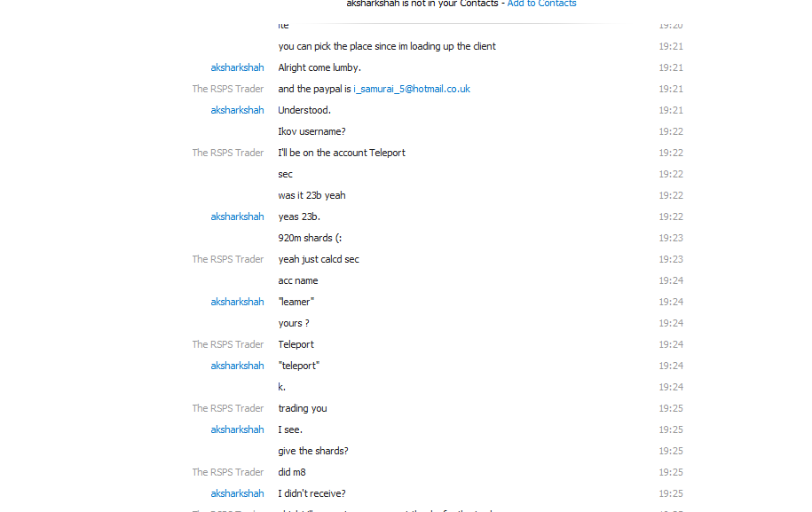
Task: Click aksharkshah name beside 'I see.'
Action: [x=237, y=429]
